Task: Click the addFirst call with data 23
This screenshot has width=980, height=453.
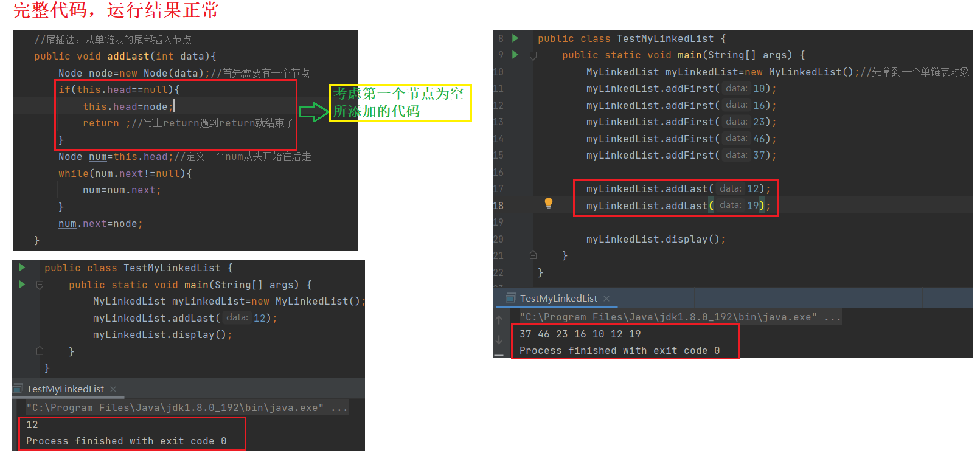Action: point(681,122)
